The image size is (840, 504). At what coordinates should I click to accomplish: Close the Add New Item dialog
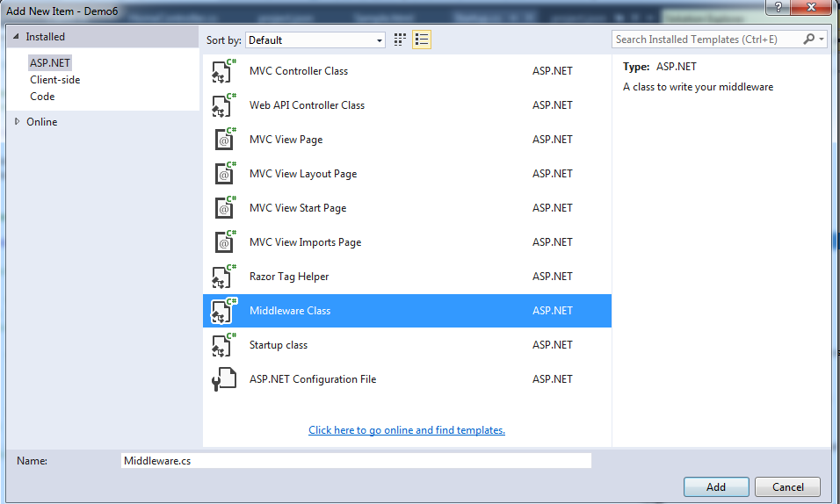[x=811, y=8]
